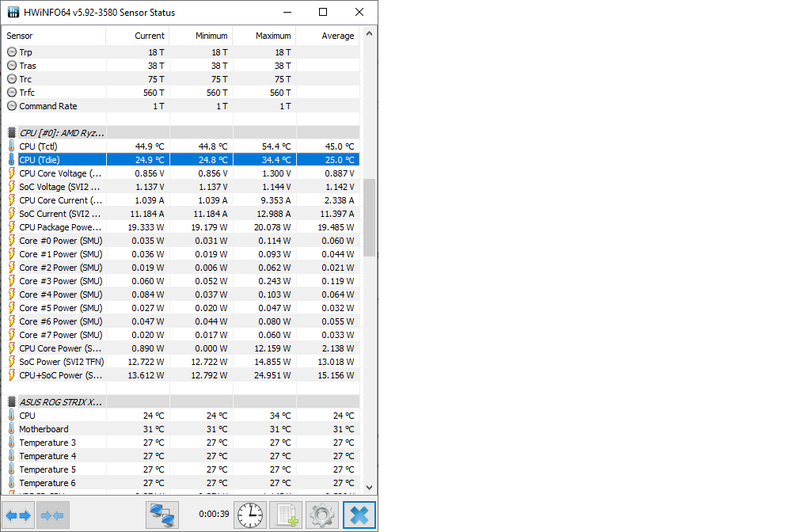Select the Trc timing row
Screen dimensions: 798x532
[181, 79]
